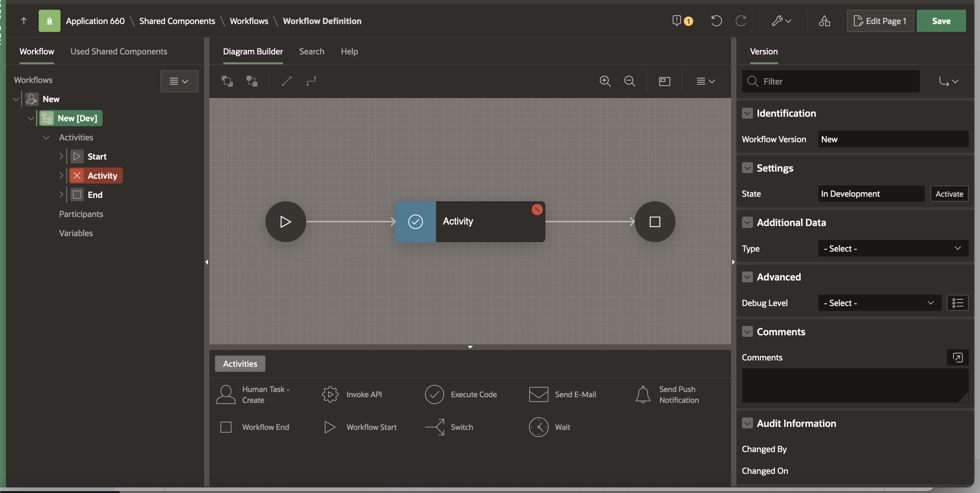Collapse the Settings section toggle
The image size is (980, 493).
747,168
